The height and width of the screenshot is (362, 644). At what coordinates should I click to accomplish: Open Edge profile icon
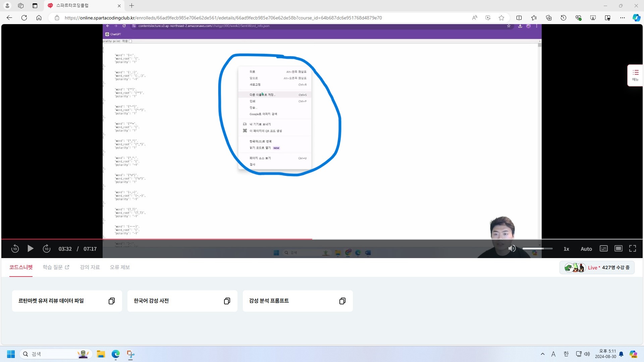7,6
